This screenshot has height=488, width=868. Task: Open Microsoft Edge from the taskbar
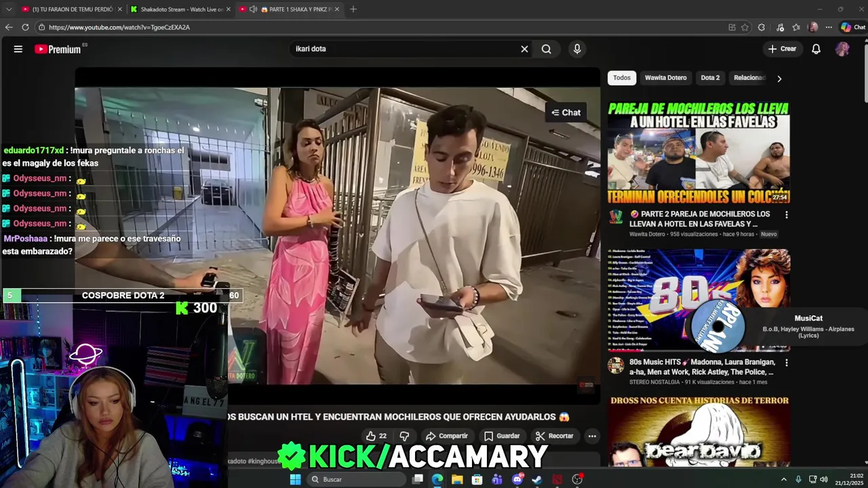[x=437, y=479]
